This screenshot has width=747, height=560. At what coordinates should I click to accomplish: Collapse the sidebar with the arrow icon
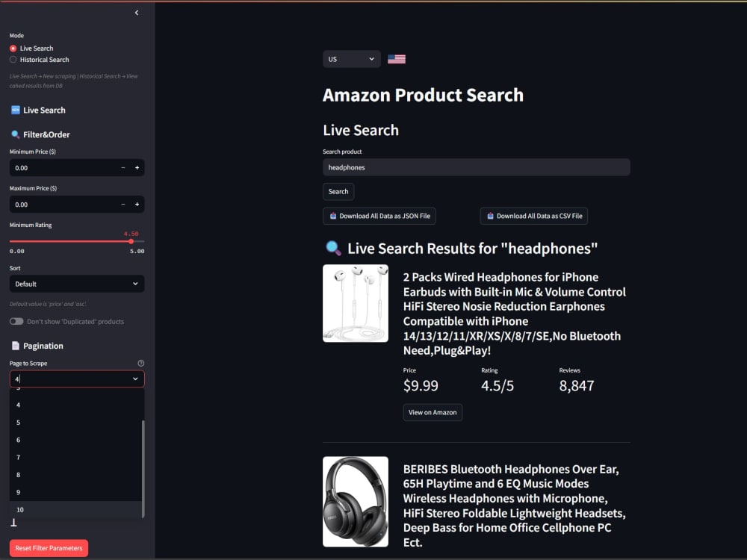(x=137, y=13)
